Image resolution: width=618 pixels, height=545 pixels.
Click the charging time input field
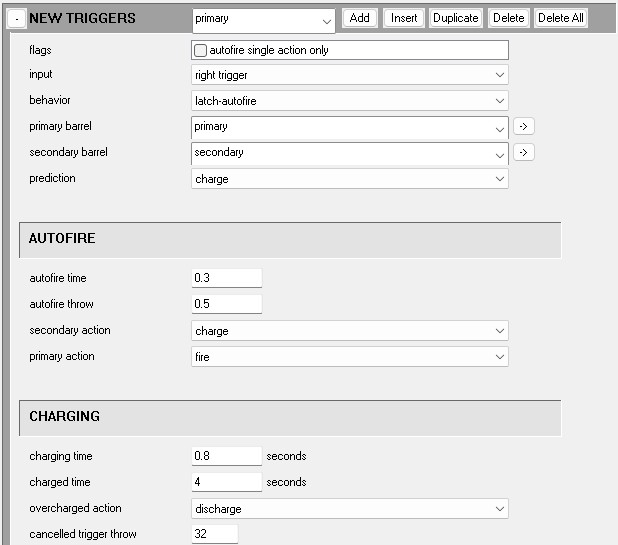point(226,456)
